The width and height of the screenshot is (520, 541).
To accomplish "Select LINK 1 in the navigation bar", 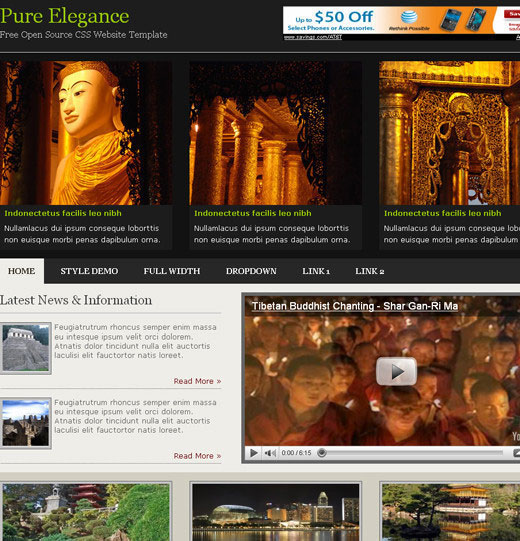I will coord(316,271).
